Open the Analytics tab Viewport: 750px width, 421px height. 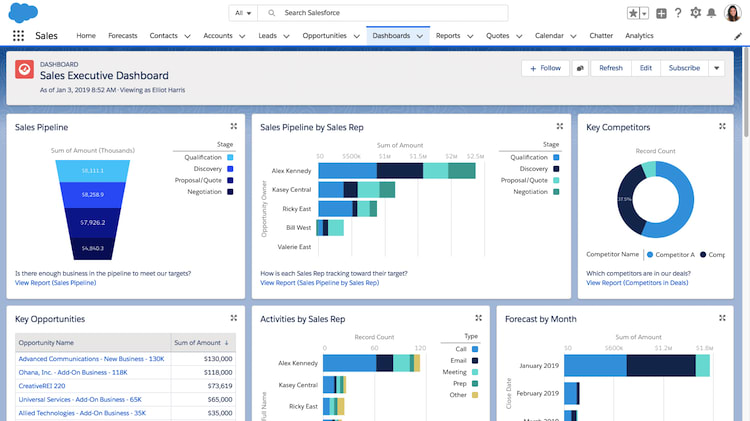639,36
